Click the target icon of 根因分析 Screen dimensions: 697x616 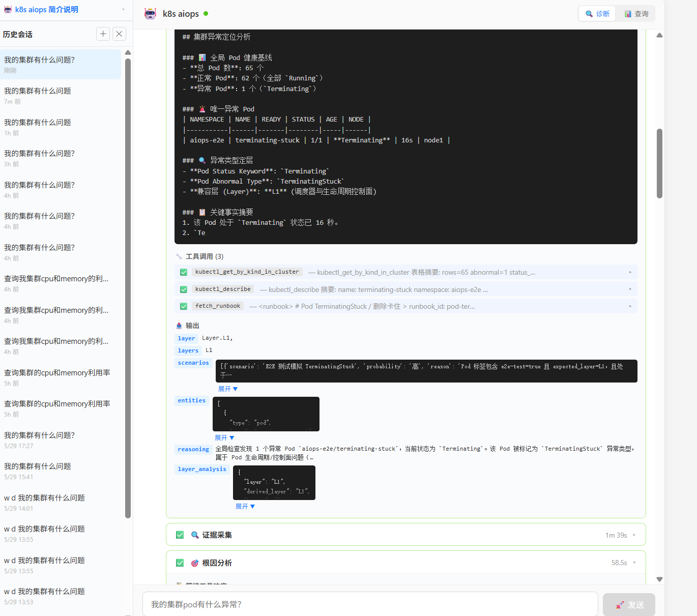tap(195, 563)
